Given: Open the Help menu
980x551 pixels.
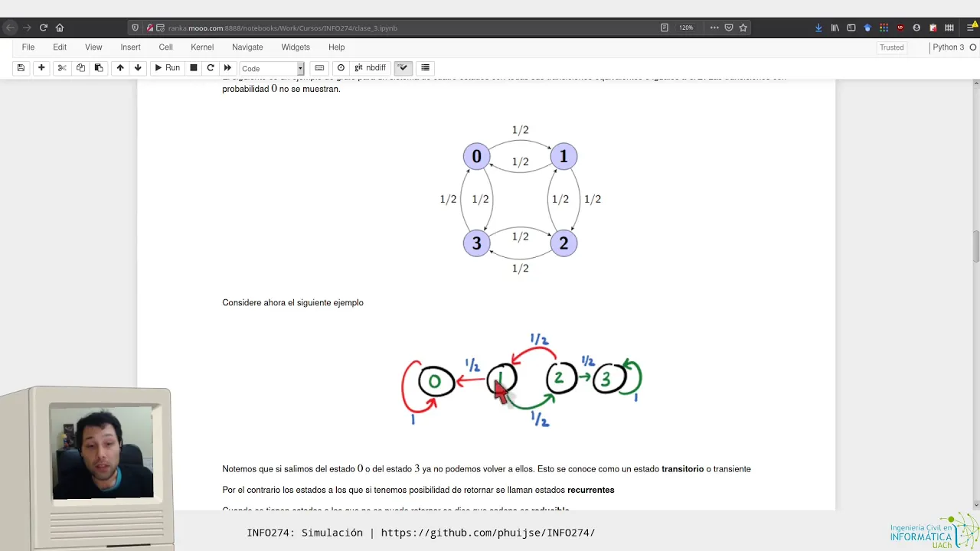Looking at the screenshot, I should (x=336, y=47).
